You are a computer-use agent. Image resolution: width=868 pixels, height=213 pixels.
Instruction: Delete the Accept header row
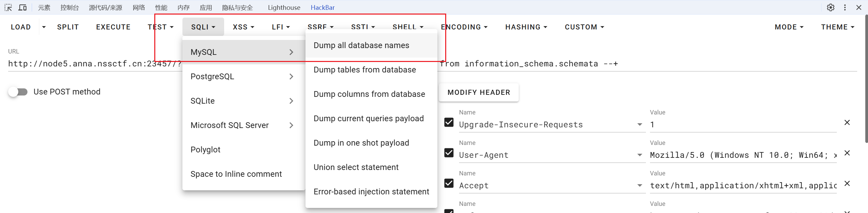click(x=847, y=184)
